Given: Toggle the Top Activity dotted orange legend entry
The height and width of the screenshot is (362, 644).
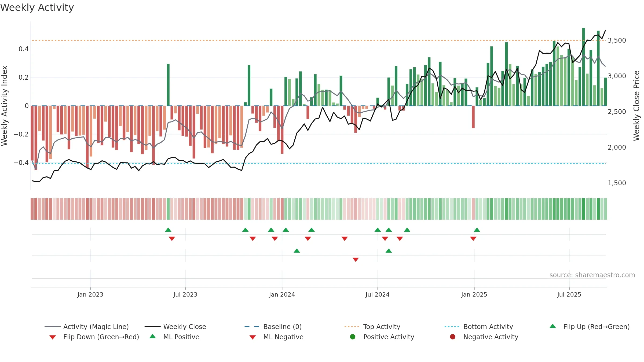Looking at the screenshot, I should [372, 327].
